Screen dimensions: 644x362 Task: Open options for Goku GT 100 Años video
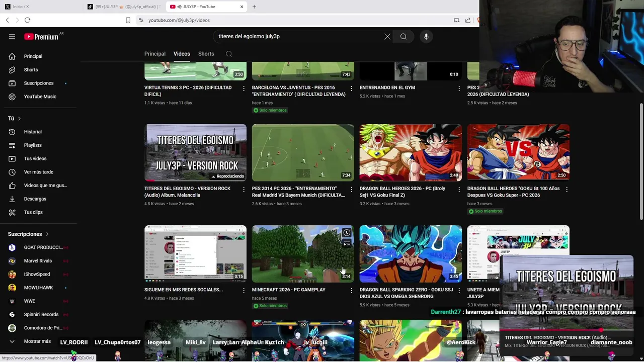(x=567, y=189)
